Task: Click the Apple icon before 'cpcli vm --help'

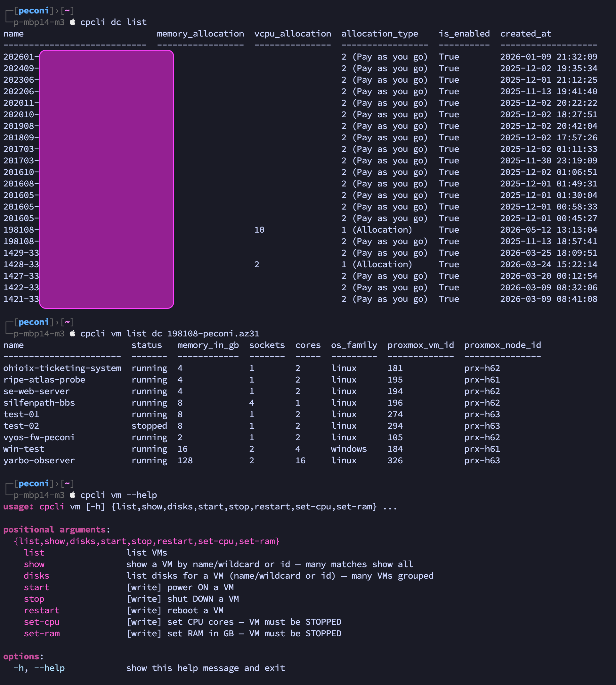Action: (72, 495)
